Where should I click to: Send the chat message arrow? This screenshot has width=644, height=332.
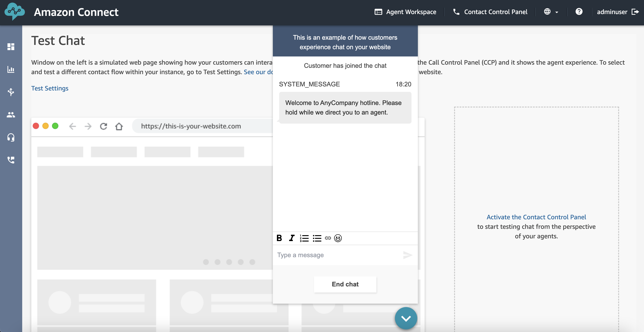pos(407,255)
